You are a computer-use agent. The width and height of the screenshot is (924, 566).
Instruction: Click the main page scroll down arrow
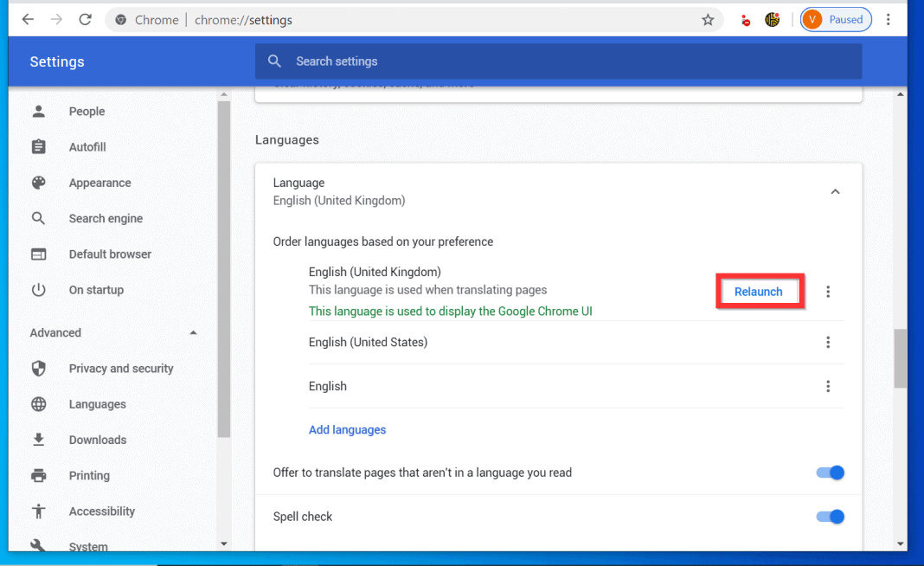click(x=901, y=543)
